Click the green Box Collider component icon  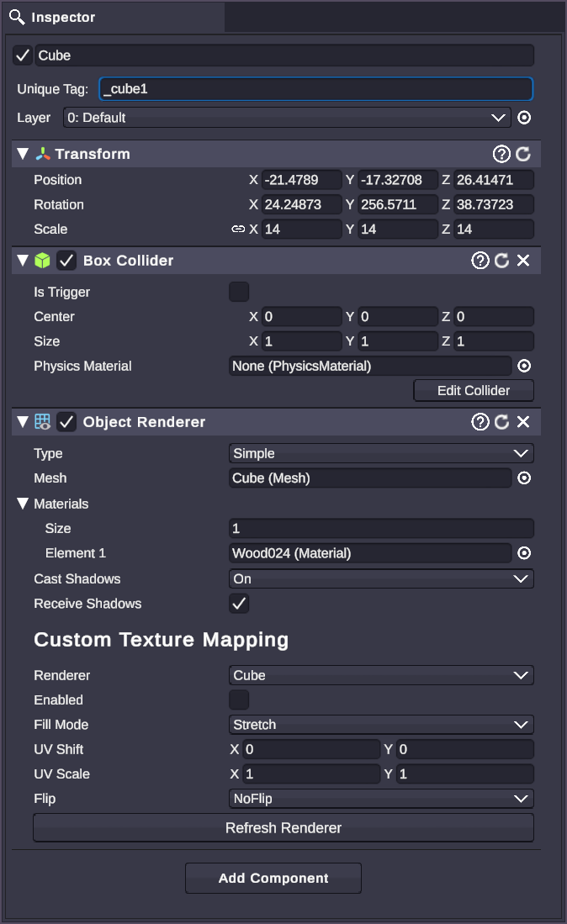coord(40,261)
